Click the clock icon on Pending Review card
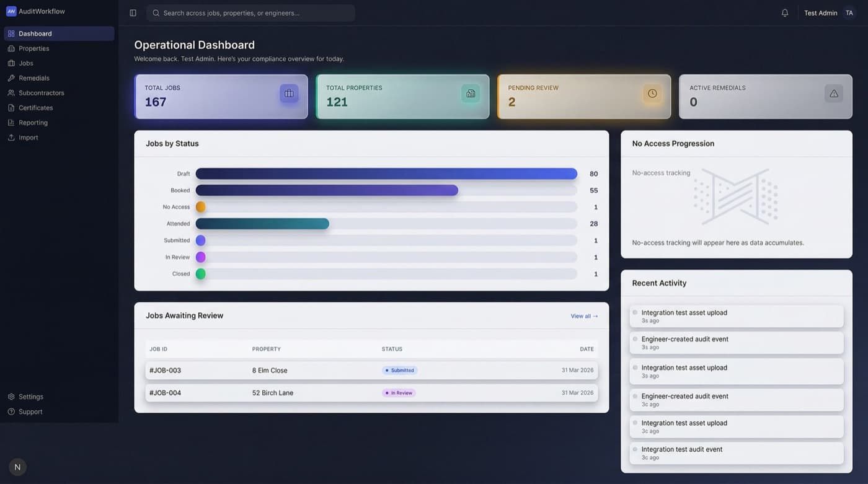 tap(652, 93)
